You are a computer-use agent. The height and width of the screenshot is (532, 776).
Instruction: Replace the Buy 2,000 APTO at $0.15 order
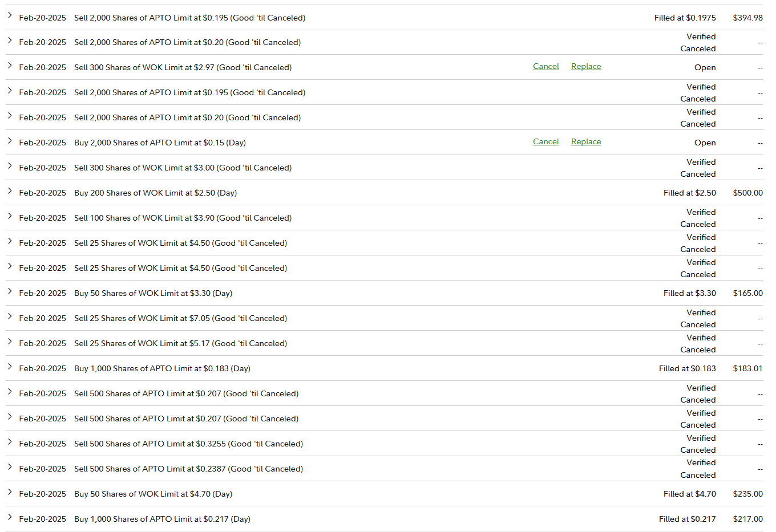pos(586,142)
